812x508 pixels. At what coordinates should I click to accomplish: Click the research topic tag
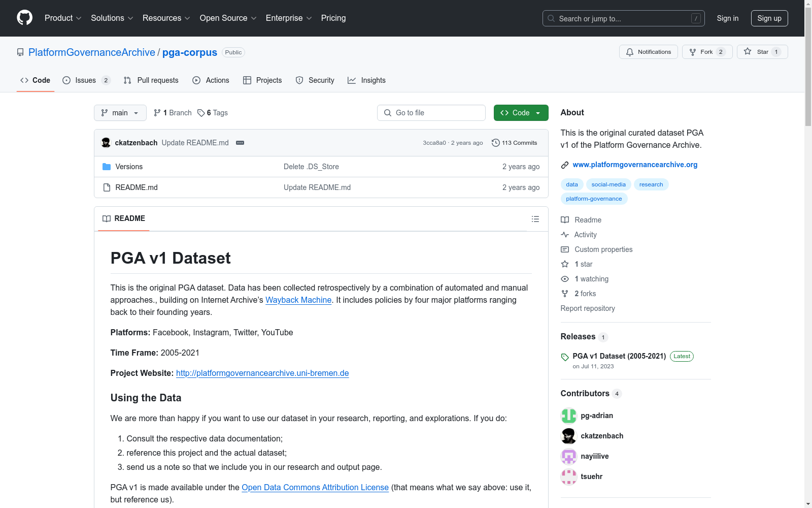[x=651, y=184]
